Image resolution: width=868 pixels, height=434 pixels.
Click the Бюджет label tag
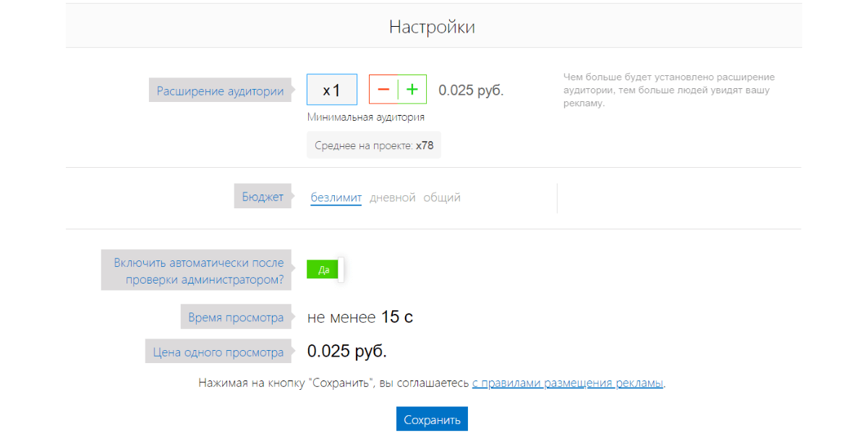[x=263, y=197]
